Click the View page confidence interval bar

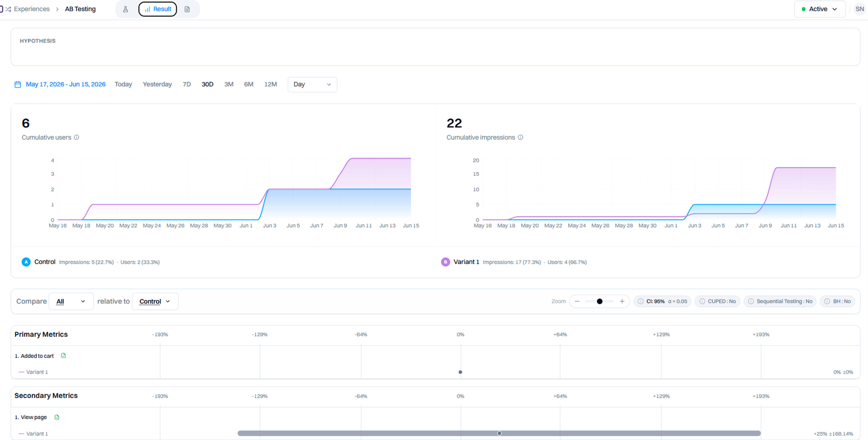(499, 434)
